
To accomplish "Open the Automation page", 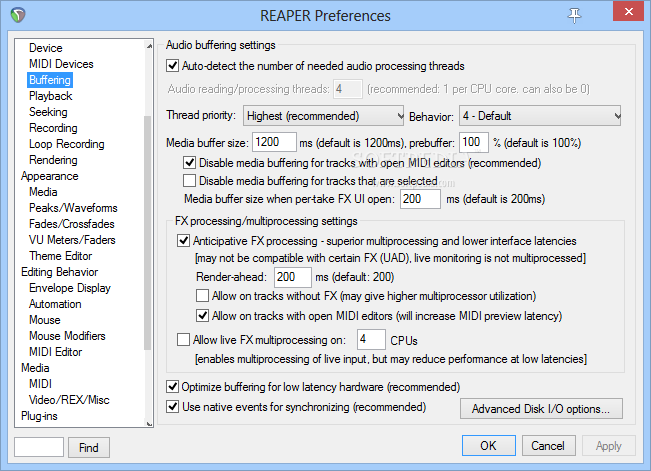I will (55, 304).
